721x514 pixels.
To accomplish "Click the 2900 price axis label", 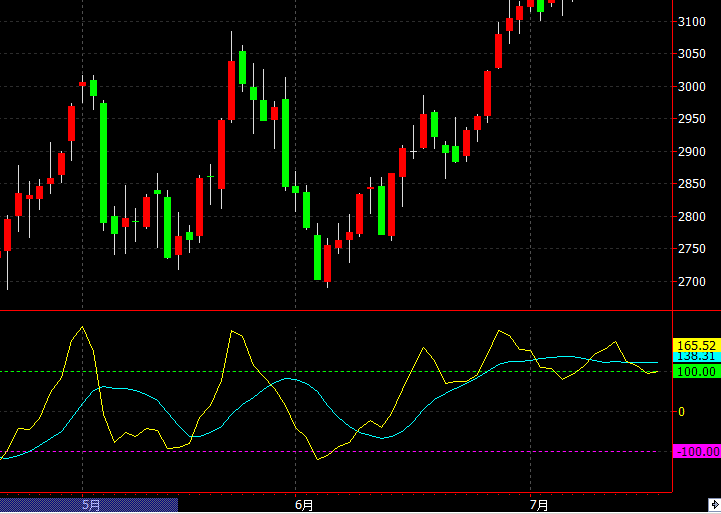I will pyautogui.click(x=692, y=152).
